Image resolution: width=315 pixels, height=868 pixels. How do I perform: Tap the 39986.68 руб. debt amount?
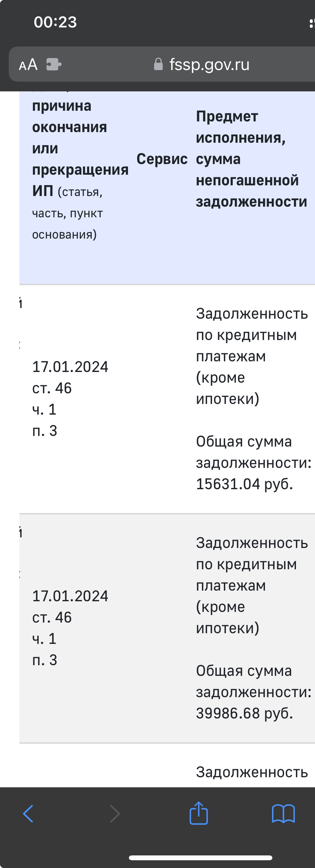tap(245, 713)
